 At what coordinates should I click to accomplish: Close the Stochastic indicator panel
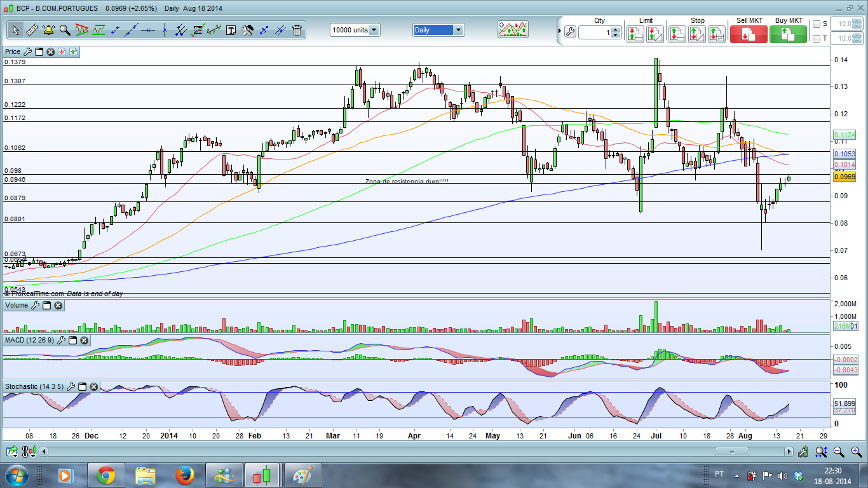(93, 386)
